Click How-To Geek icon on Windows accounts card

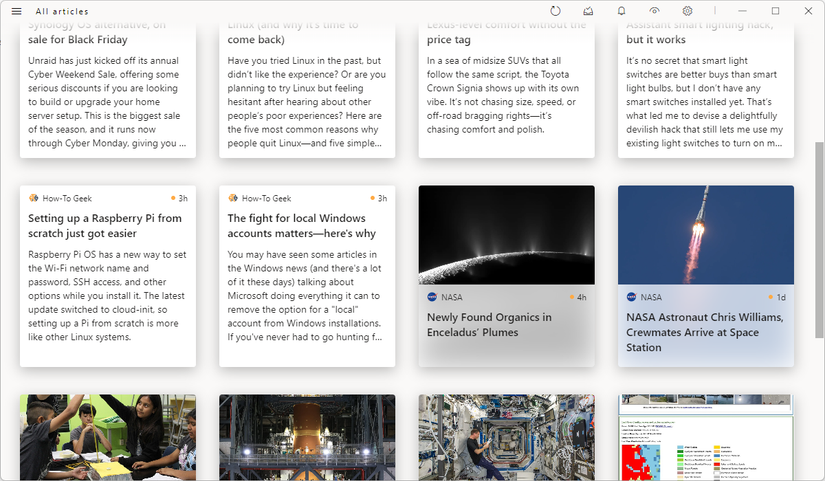pos(233,198)
